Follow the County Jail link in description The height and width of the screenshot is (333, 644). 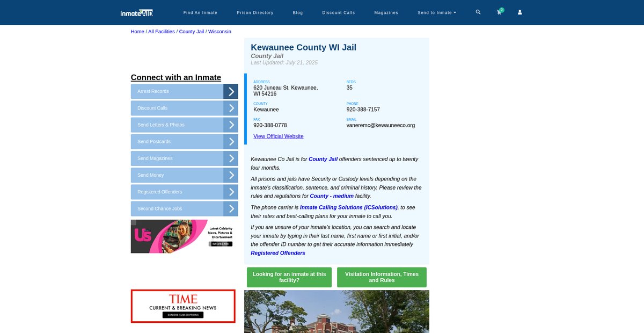[323, 159]
